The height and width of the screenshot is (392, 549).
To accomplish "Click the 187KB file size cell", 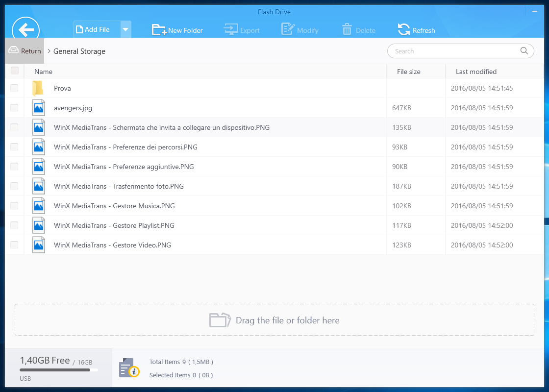I will point(401,186).
